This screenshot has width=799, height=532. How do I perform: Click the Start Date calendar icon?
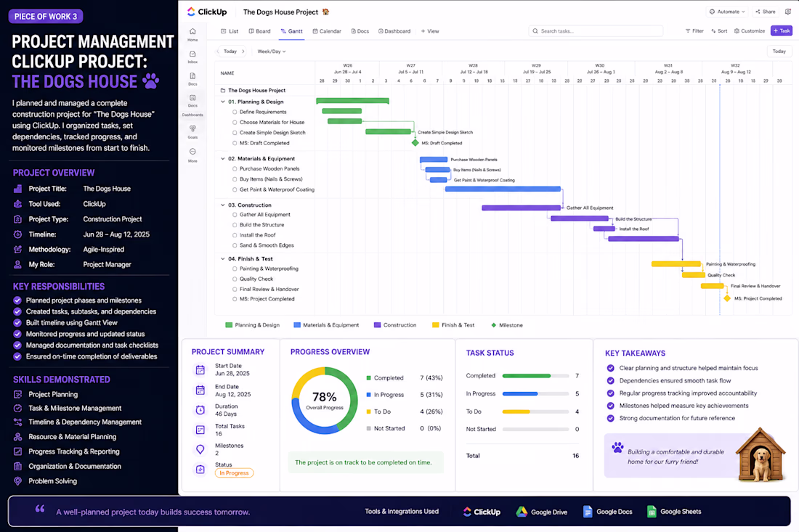[200, 370]
